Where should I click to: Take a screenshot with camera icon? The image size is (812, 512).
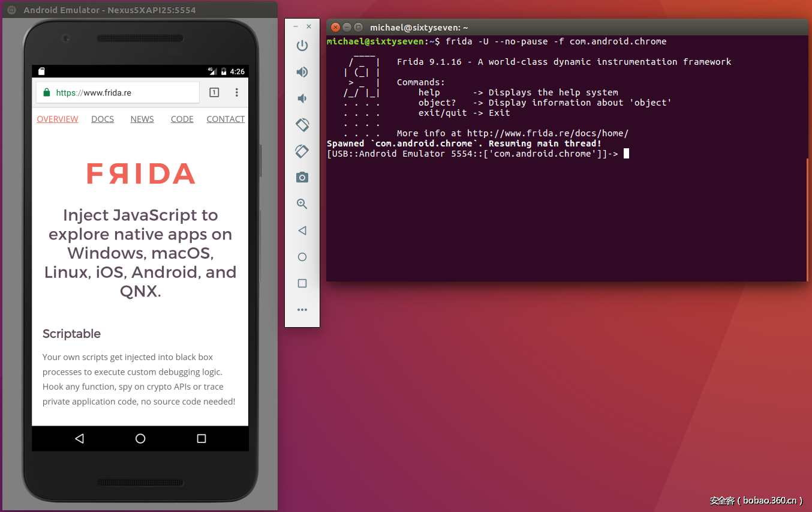click(x=302, y=178)
